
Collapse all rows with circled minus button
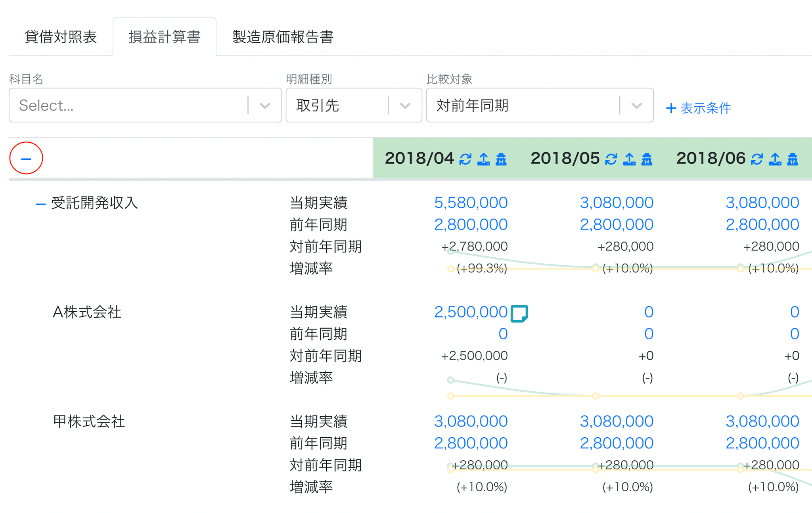click(x=26, y=158)
